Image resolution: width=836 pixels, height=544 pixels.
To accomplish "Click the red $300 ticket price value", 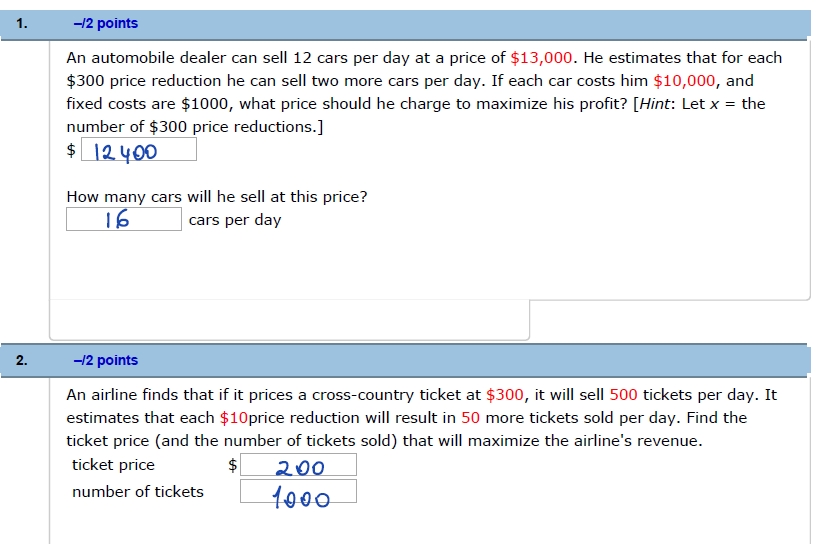I will (505, 395).
